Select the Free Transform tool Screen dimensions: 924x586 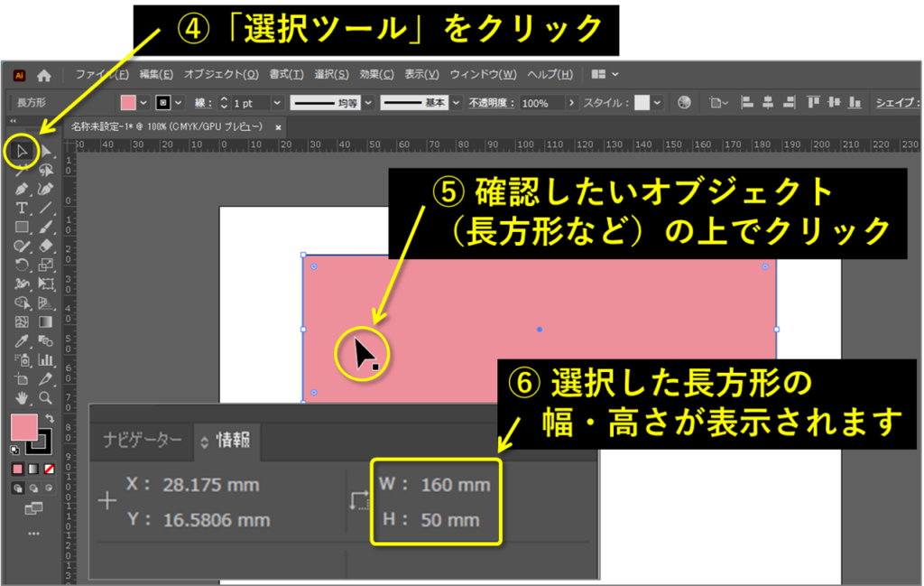pos(45,284)
